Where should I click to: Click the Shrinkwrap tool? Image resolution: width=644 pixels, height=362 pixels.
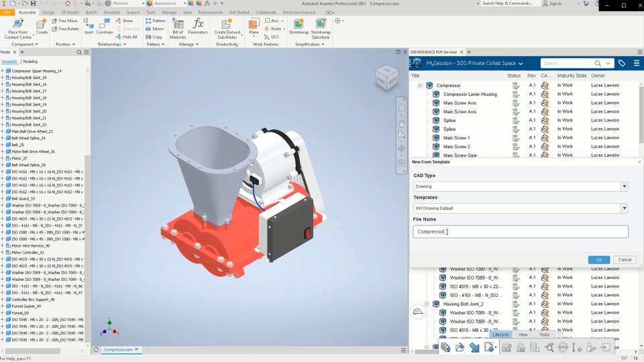299,26
